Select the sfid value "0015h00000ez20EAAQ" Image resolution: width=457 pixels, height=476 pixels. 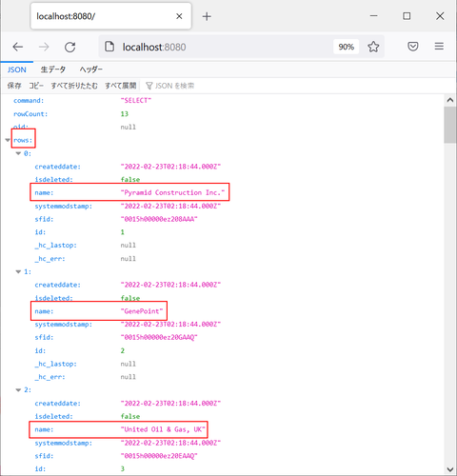(159, 456)
